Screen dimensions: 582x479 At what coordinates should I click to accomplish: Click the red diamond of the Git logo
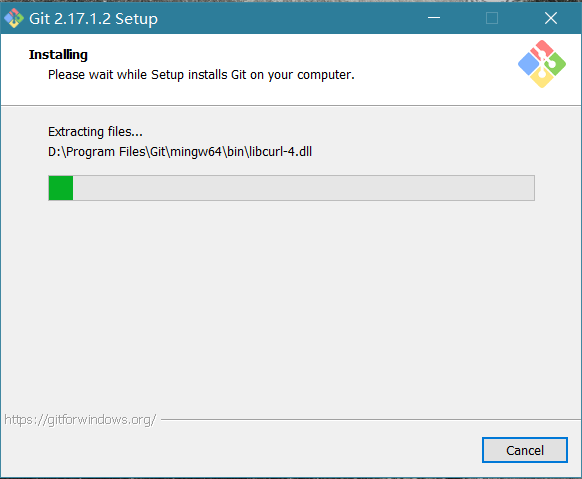tap(542, 51)
